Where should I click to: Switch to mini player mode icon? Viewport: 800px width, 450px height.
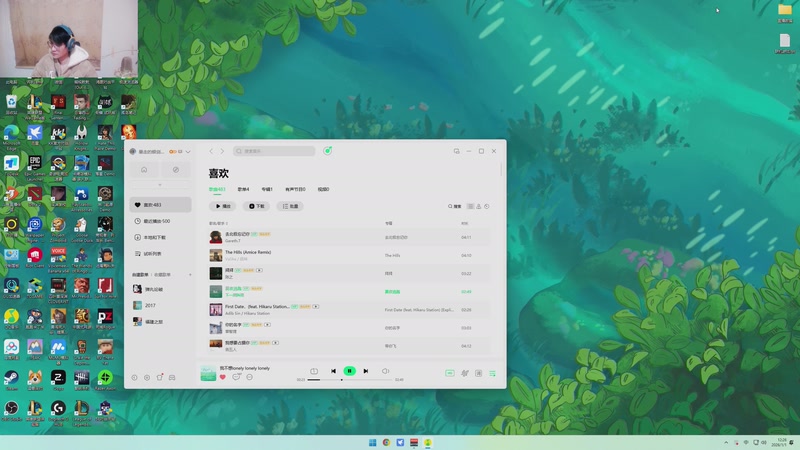click(456, 151)
